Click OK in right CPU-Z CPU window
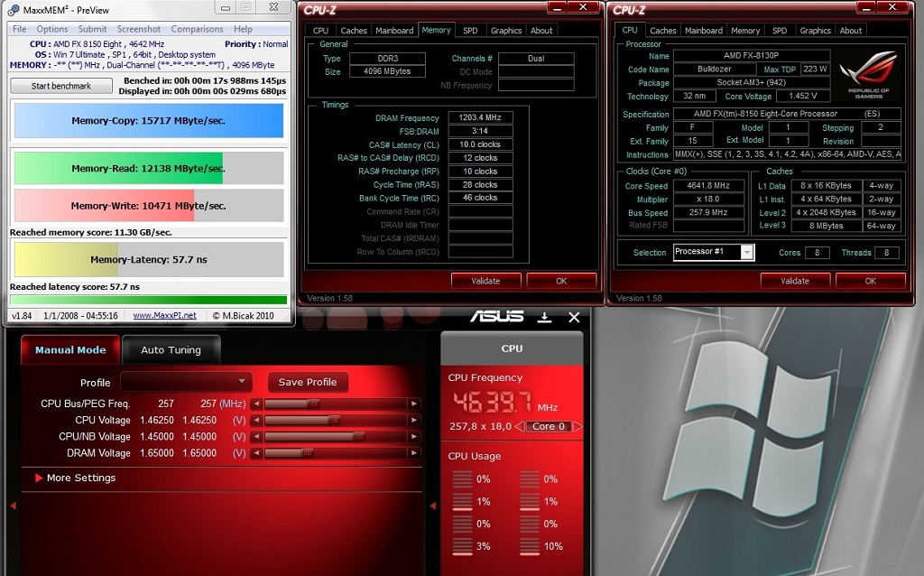Viewport: 924px width, 576px height. (x=871, y=281)
